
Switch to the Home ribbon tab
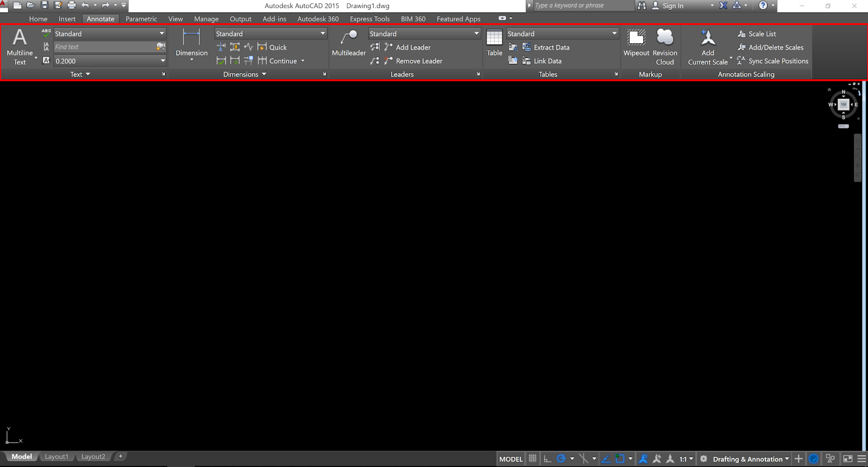coord(38,19)
